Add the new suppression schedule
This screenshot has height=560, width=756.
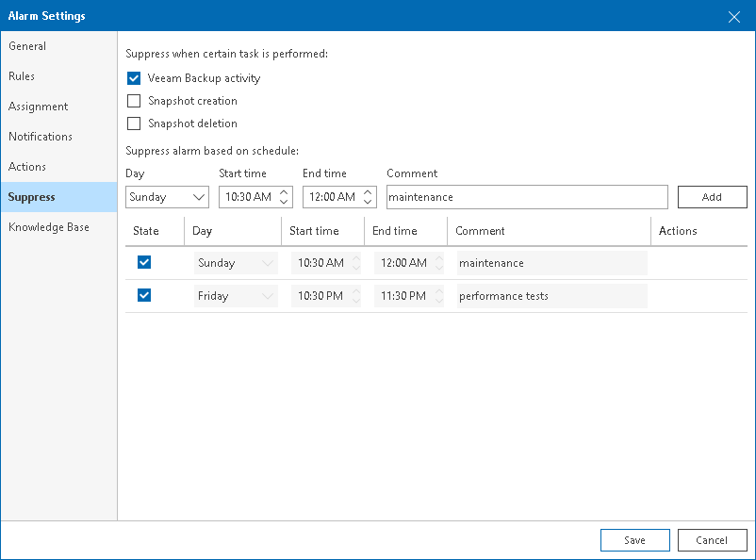coord(712,197)
